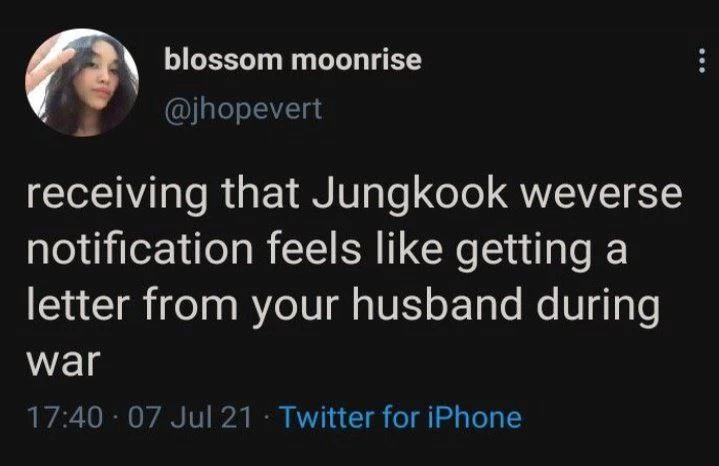The width and height of the screenshot is (719, 466).
Task: Click the display name blossom moonrise
Action: pyautogui.click(x=293, y=60)
